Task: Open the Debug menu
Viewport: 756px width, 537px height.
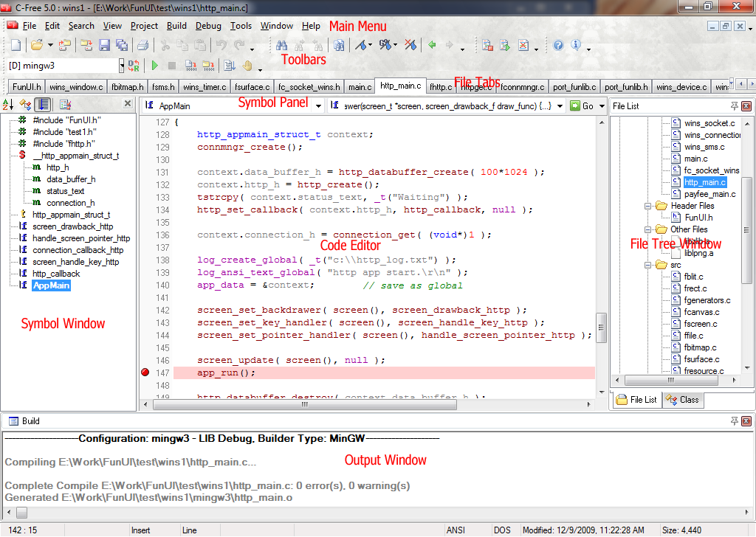Action: pyautogui.click(x=208, y=26)
